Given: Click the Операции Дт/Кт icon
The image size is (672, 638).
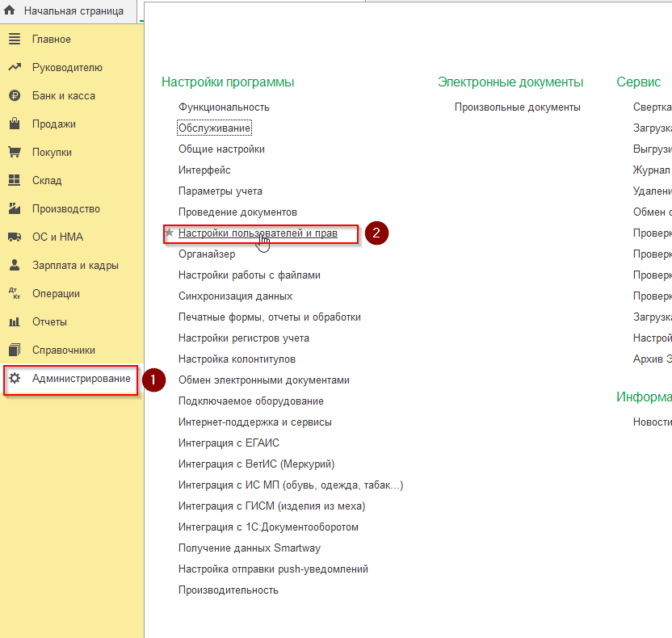Looking at the screenshot, I should click(x=15, y=293).
